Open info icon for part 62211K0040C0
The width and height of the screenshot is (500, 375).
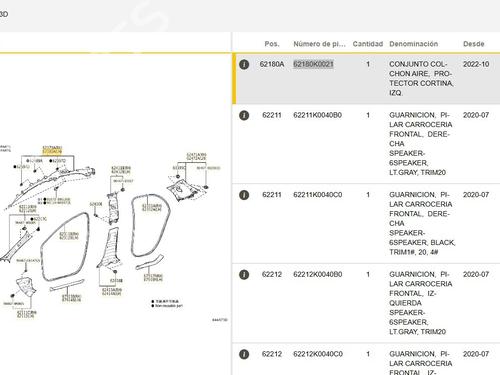click(x=244, y=195)
